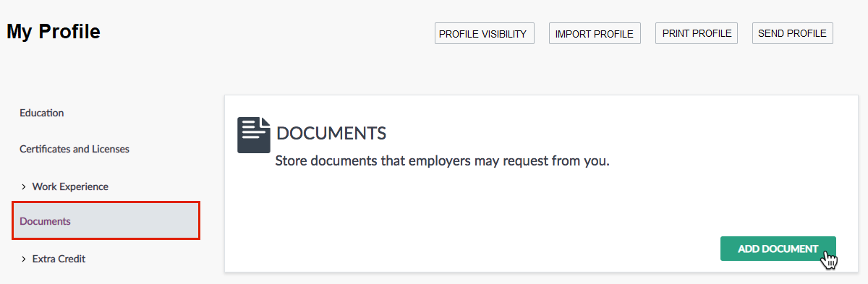This screenshot has width=868, height=284.
Task: Click the red outline around Documents
Action: 106,203
